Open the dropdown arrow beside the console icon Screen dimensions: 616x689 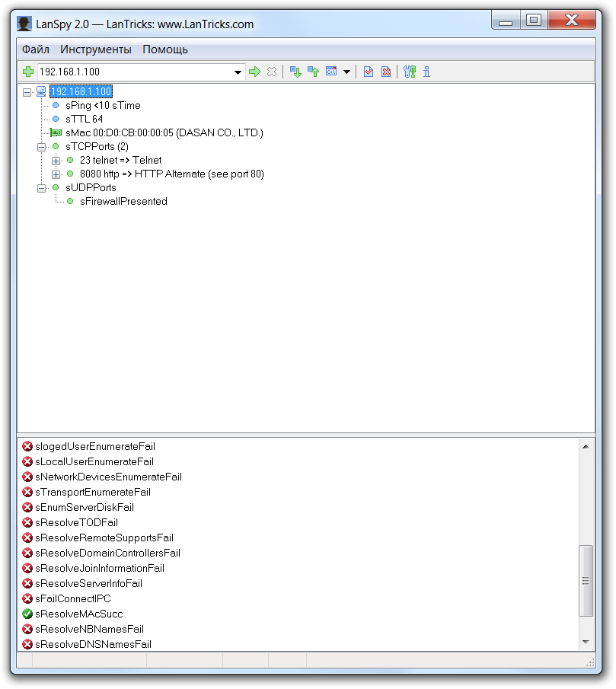tap(346, 72)
